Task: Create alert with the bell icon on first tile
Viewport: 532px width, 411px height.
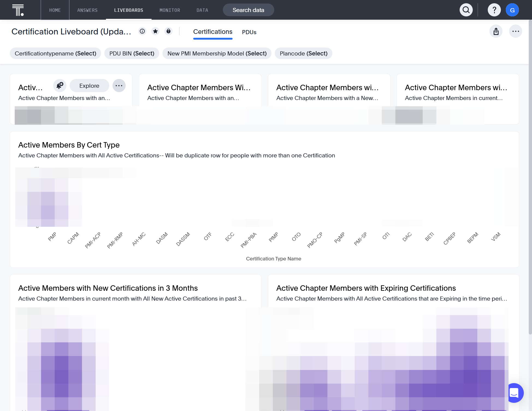Action: point(60,86)
